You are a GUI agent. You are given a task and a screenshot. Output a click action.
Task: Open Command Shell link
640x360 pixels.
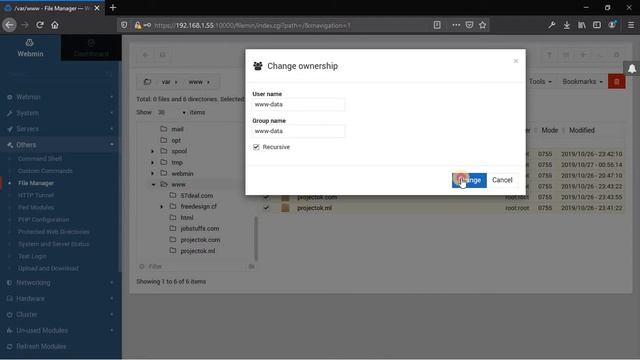40,159
